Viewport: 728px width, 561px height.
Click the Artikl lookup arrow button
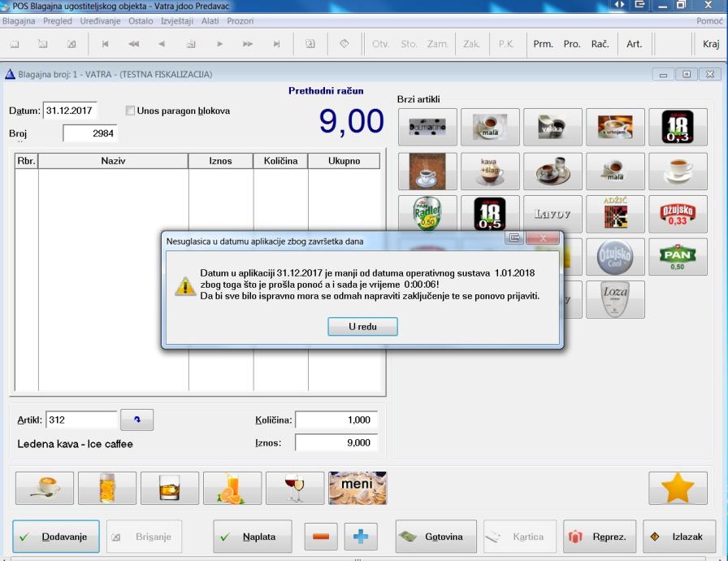[x=136, y=420]
